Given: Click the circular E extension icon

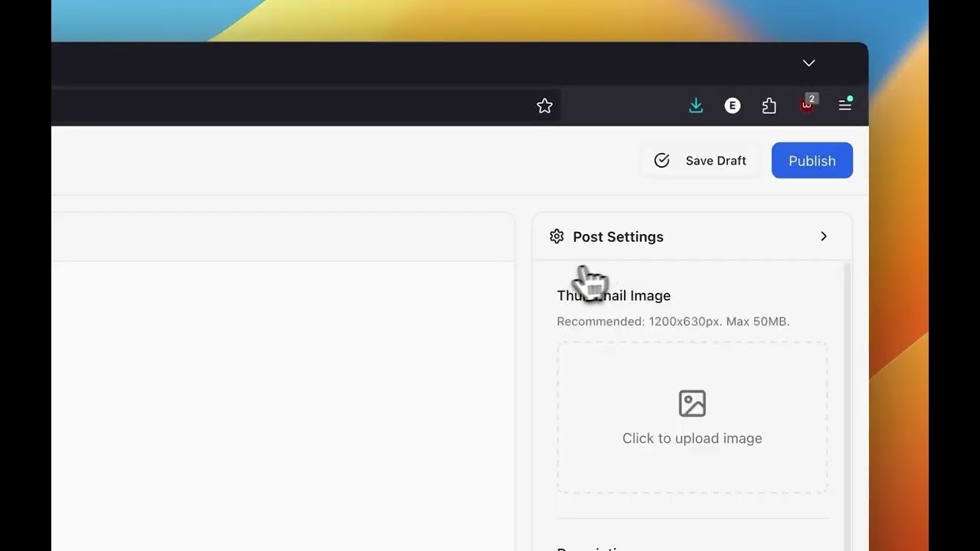Looking at the screenshot, I should point(732,105).
